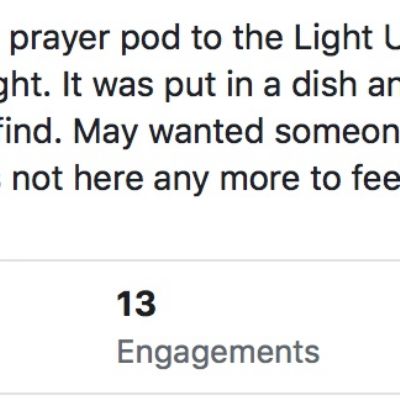Click the word "not" in fourth line
This screenshot has height=400, width=400.
coord(37,180)
